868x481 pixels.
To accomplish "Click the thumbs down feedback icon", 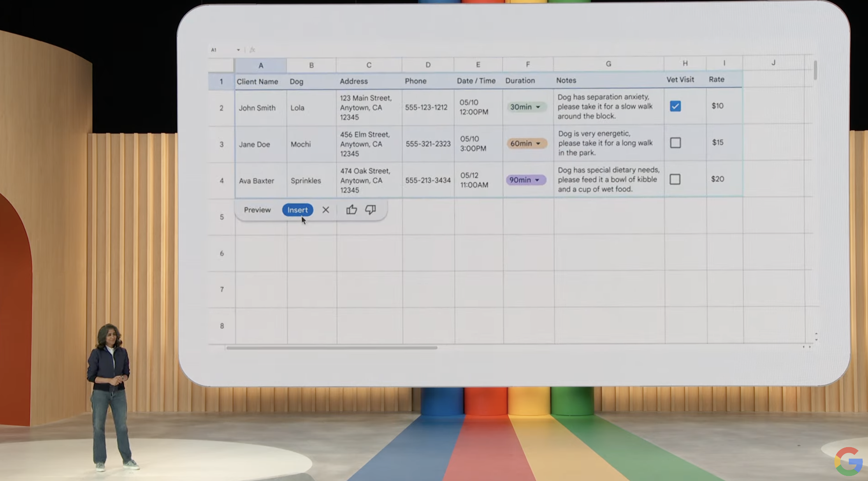I will 370,210.
